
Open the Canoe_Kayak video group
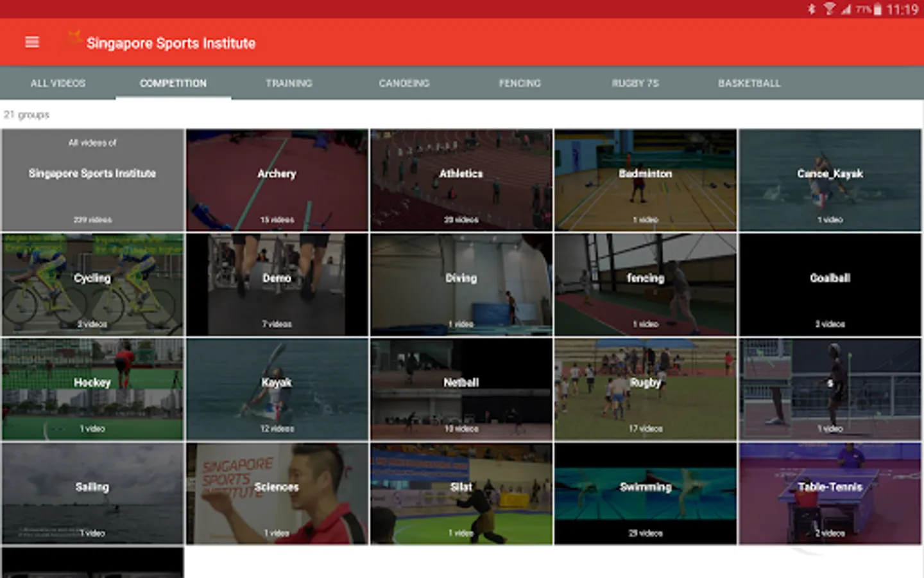pyautogui.click(x=830, y=180)
